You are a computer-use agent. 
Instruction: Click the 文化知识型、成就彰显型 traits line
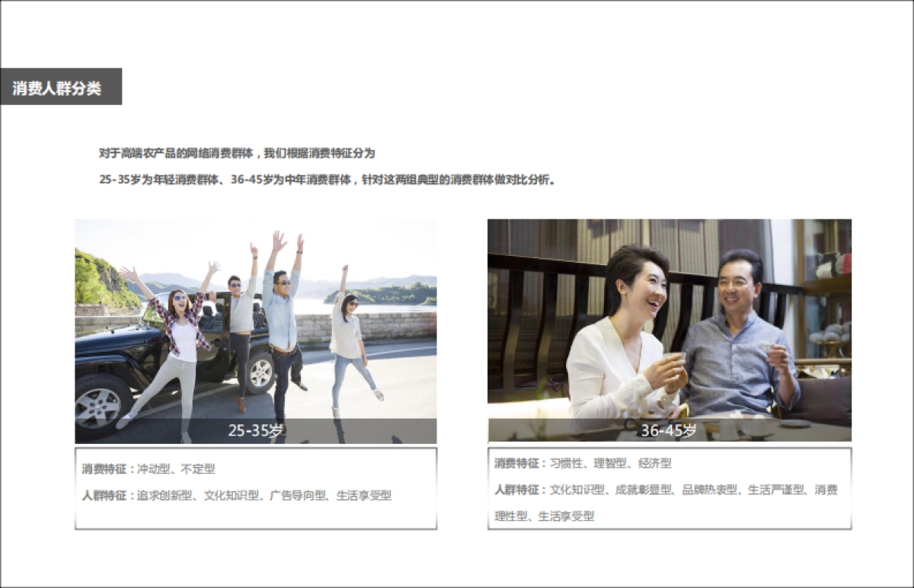665,490
